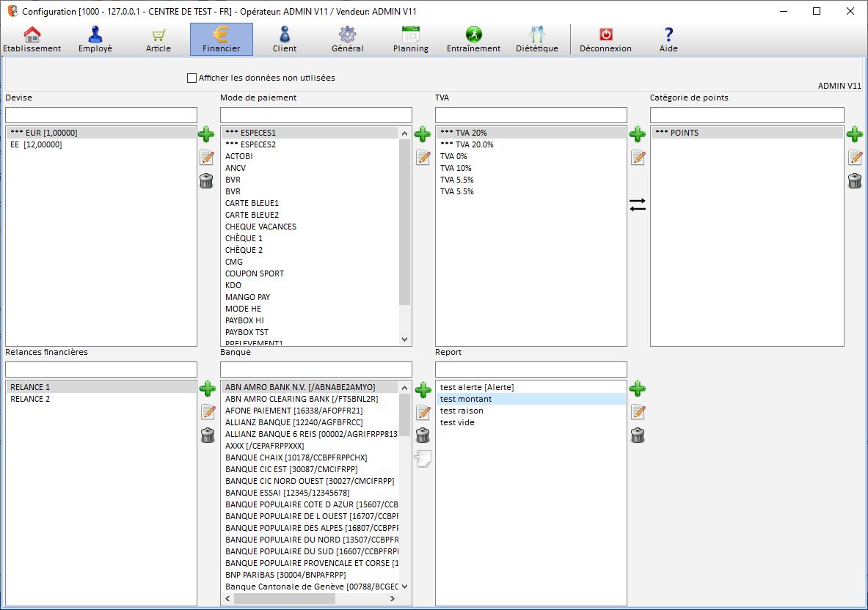868x610 pixels.
Task: Add a new TVA rate with plus icon
Action: tap(638, 134)
